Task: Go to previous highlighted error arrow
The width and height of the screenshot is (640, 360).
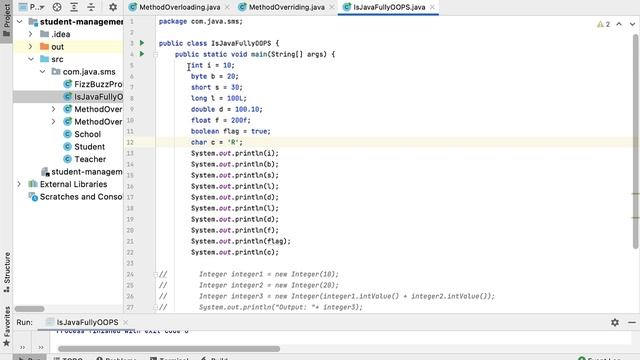Action: coord(619,24)
